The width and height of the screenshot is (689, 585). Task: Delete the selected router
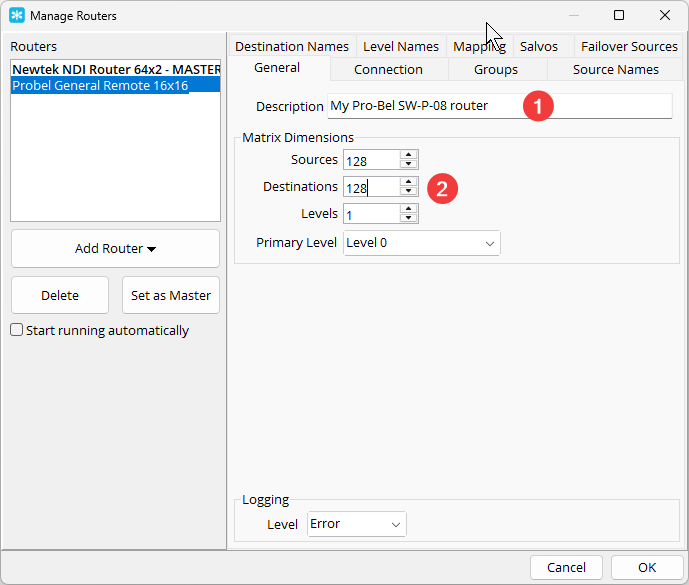60,295
